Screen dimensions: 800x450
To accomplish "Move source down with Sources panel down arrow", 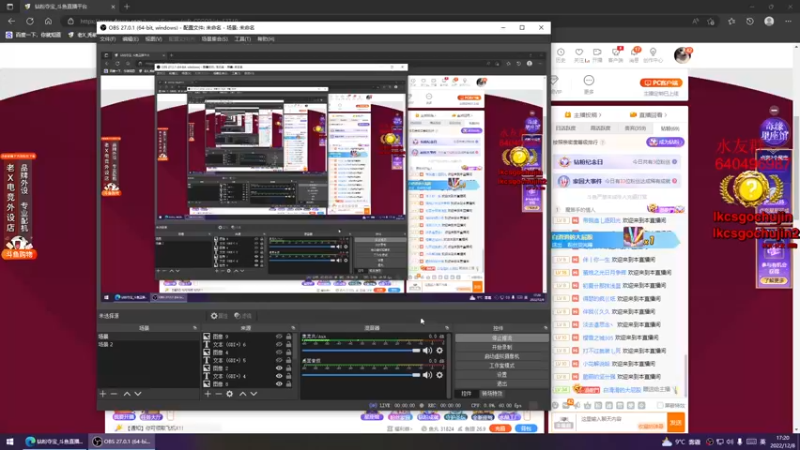I will click(254, 394).
